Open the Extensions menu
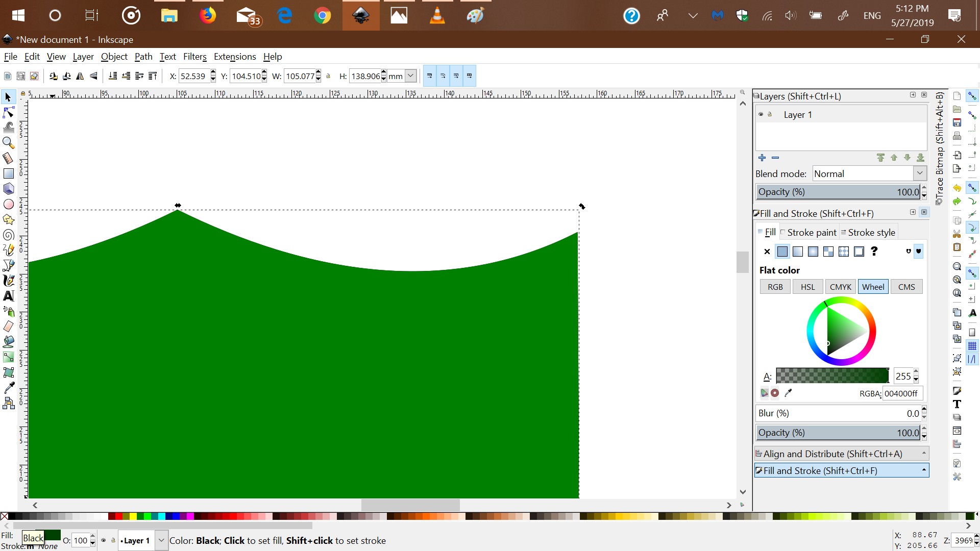The width and height of the screenshot is (980, 551). [x=234, y=57]
